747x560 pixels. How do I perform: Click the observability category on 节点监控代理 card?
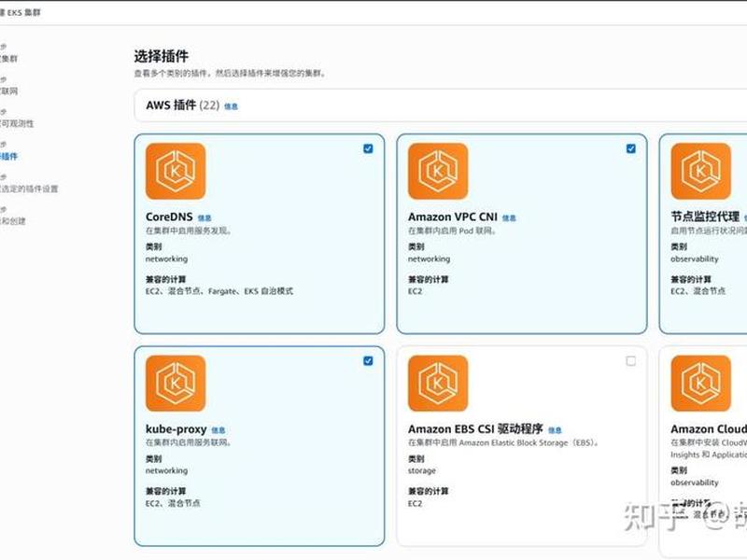[694, 259]
